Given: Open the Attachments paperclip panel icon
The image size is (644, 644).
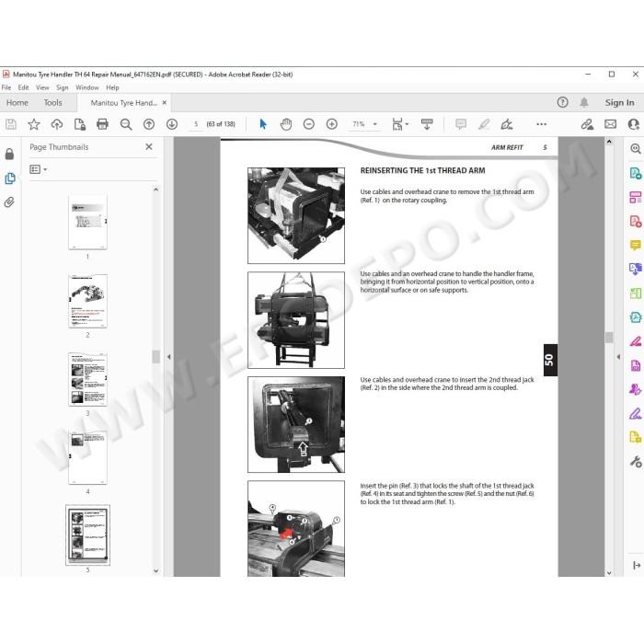Looking at the screenshot, I should click(9, 202).
